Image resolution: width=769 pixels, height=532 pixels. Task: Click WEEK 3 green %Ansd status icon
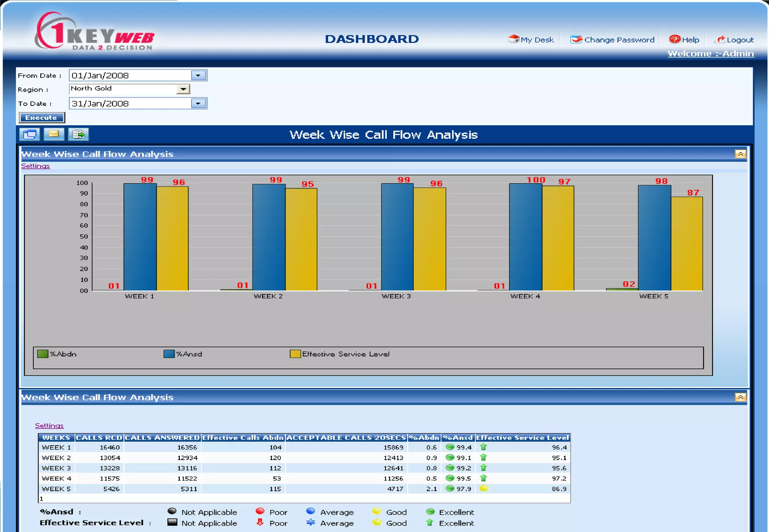450,467
